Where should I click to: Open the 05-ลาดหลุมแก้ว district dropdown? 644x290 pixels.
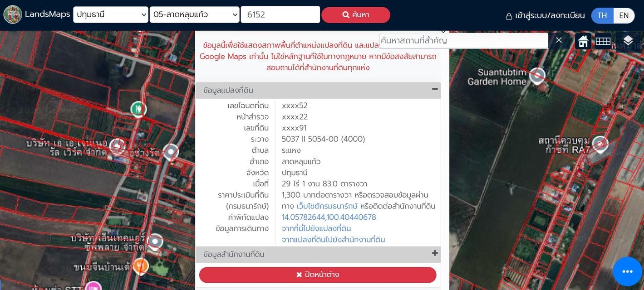click(x=195, y=14)
